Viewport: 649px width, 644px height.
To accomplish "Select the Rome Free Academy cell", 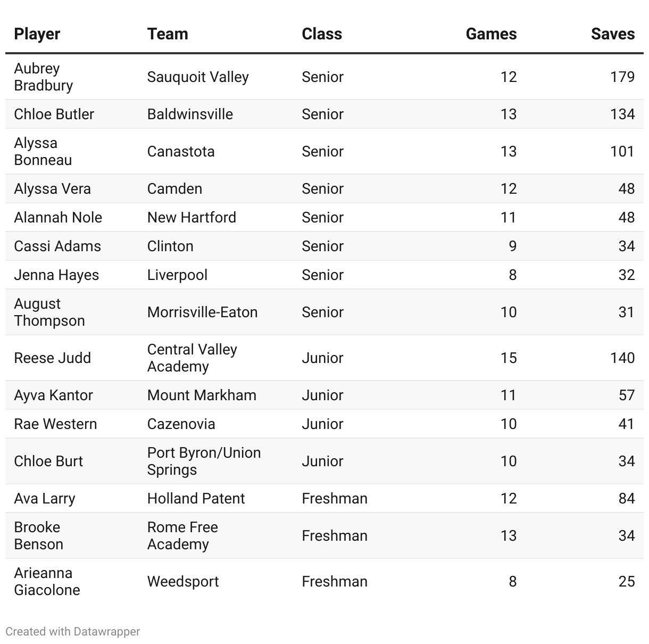I will tap(182, 535).
